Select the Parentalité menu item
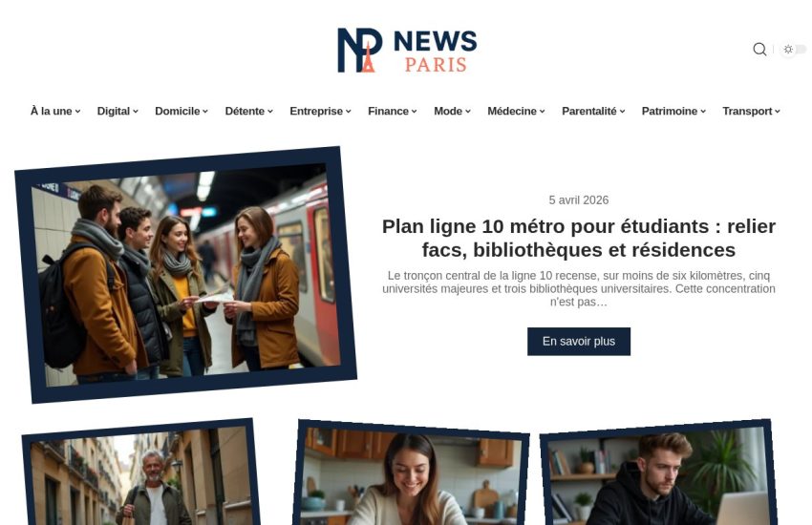 click(x=593, y=112)
